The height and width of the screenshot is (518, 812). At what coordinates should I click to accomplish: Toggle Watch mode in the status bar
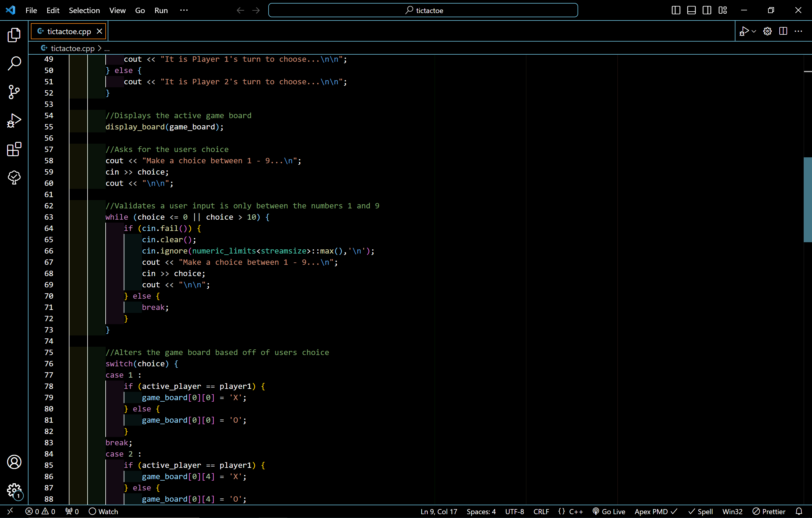pyautogui.click(x=103, y=511)
